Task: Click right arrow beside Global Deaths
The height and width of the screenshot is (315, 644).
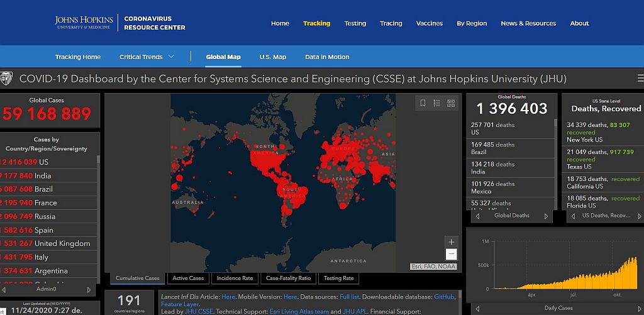Action: coord(546,216)
